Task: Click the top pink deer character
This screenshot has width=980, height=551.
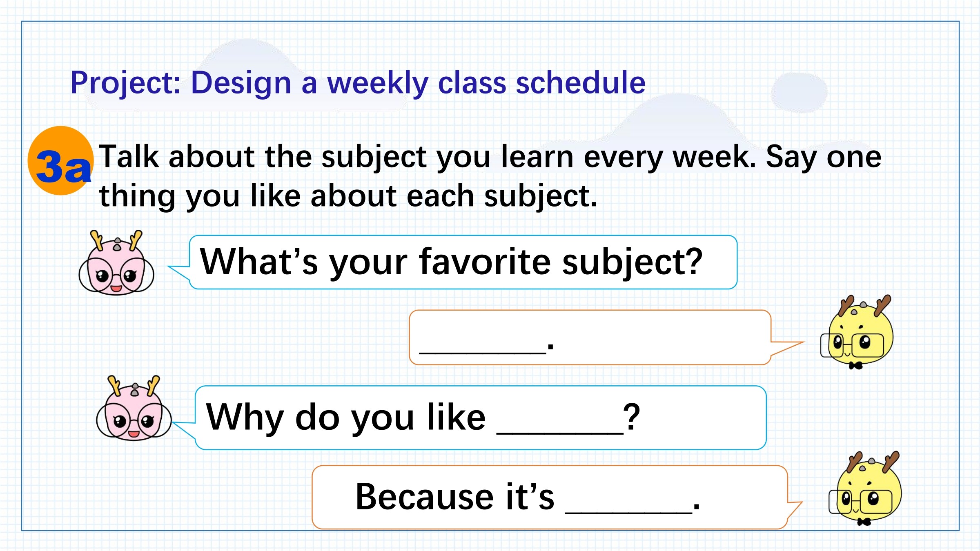Action: click(116, 263)
